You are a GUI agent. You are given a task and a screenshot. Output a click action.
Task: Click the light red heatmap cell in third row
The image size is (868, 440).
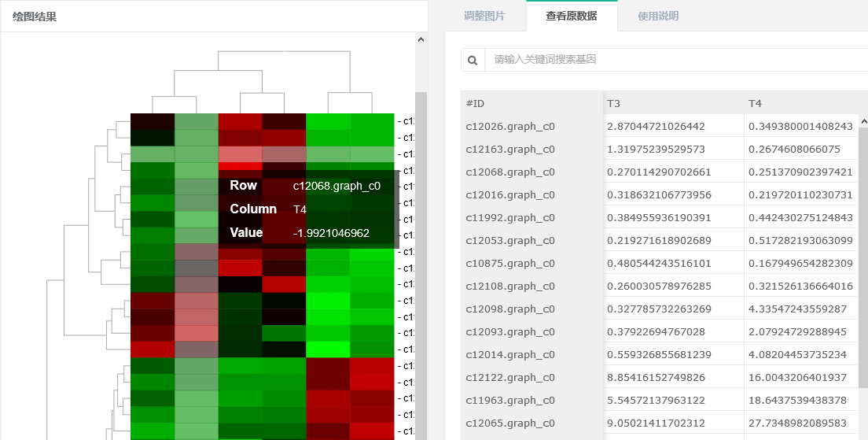(x=240, y=154)
